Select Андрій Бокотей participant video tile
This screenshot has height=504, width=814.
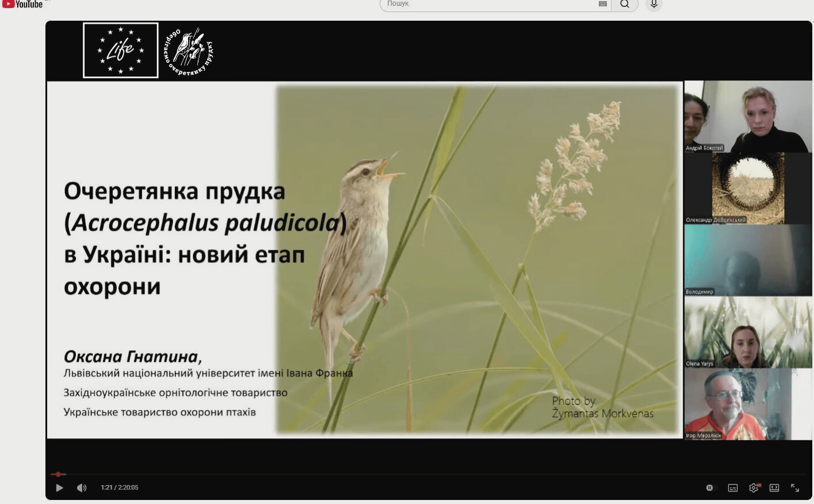tap(747, 116)
